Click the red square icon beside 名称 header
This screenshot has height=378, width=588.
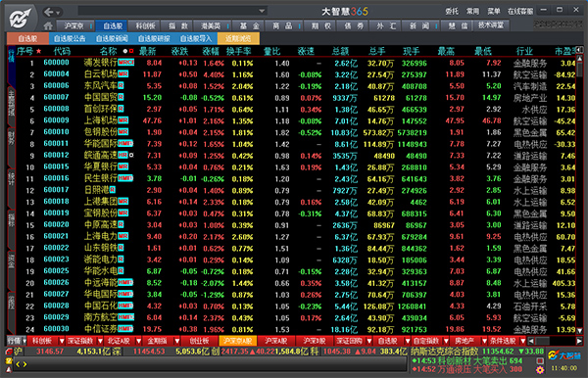[x=131, y=51]
